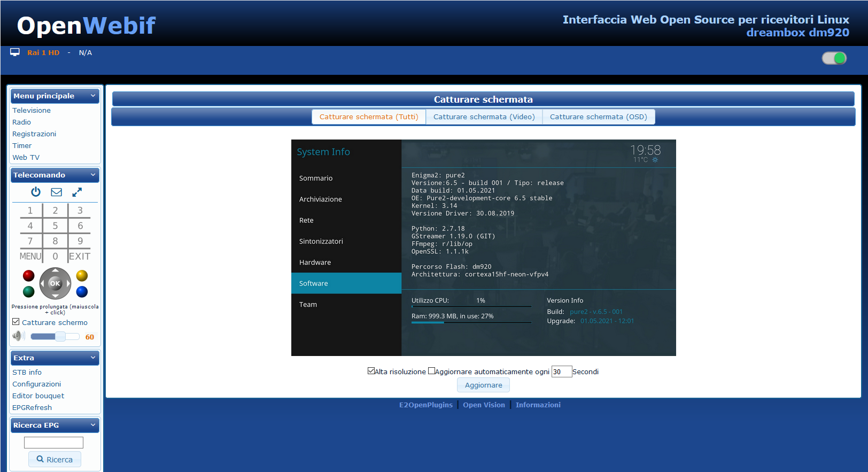The image size is (868, 472).
Task: Click the volume slider handle
Action: tap(60, 336)
